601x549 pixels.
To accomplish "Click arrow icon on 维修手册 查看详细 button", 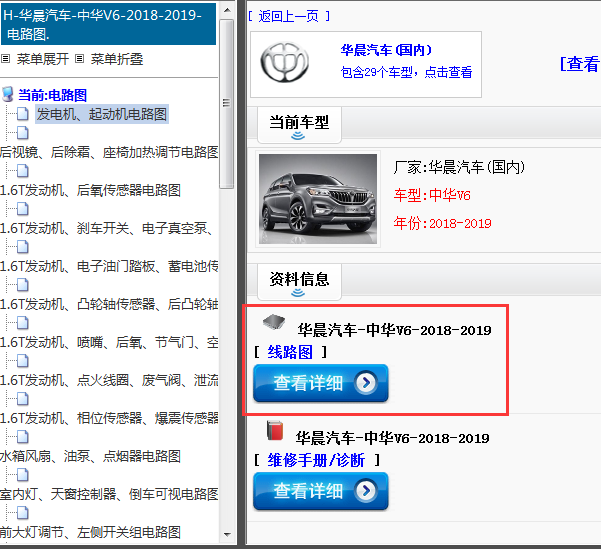I will (x=366, y=490).
